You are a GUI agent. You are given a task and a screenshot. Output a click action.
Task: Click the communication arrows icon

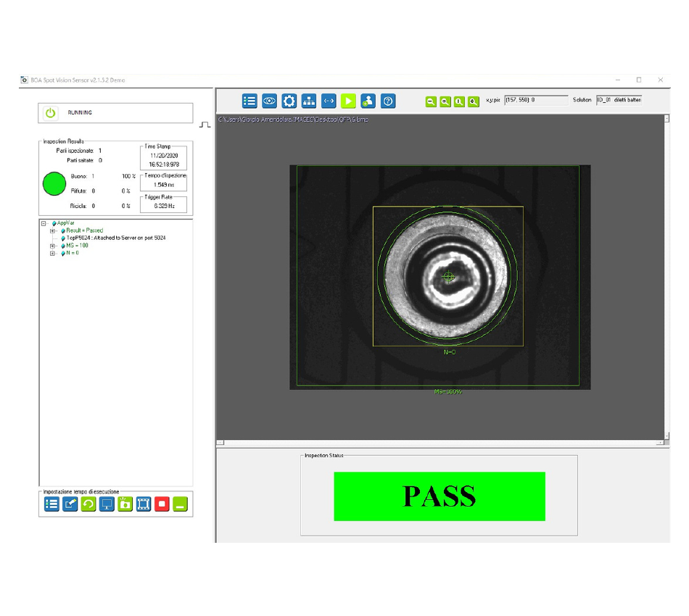point(329,101)
